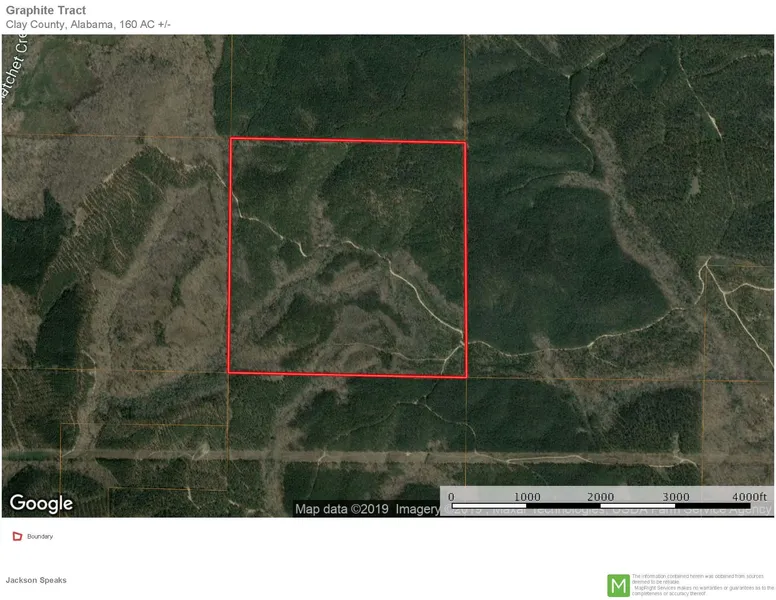Image resolution: width=776 pixels, height=600 pixels.
Task: Click the bottom-left corner of red boundary
Action: pos(229,373)
